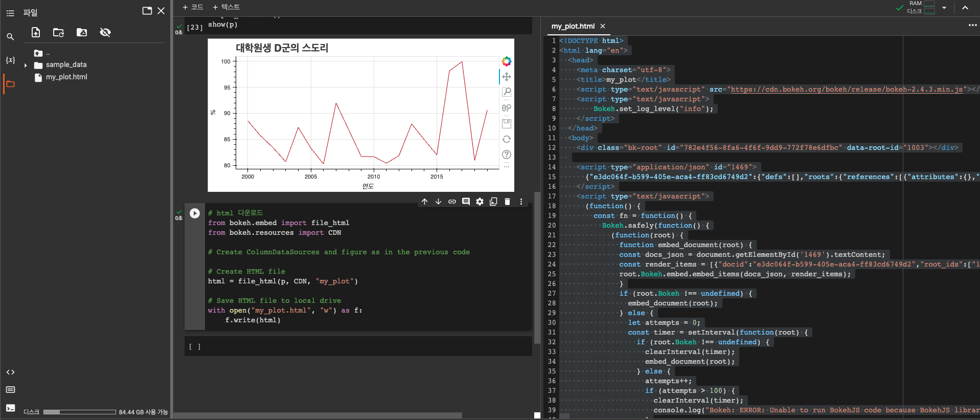
Task: Open more cell actions menu
Action: pos(521,202)
